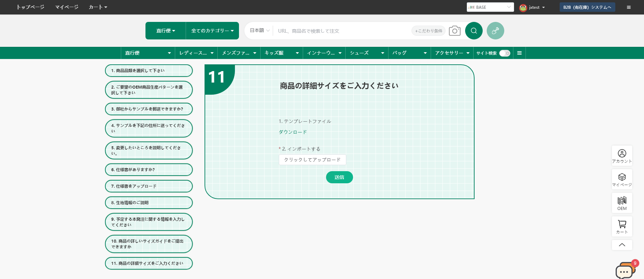This screenshot has width=644, height=279.
Task: Select step 7. 仕様書をアップロード
Action: (x=149, y=186)
